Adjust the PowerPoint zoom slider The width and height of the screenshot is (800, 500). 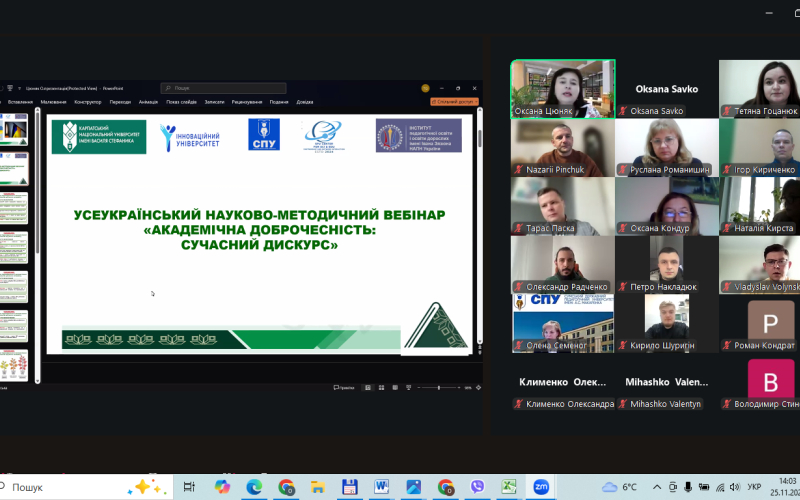coord(437,387)
